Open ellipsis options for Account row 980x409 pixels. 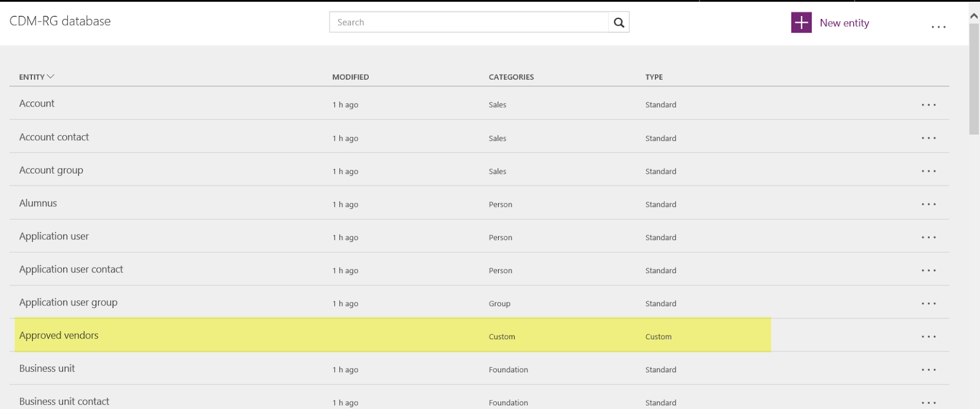click(929, 105)
